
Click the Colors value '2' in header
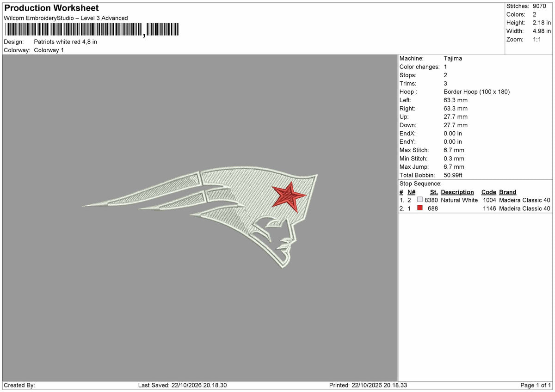[x=535, y=14]
